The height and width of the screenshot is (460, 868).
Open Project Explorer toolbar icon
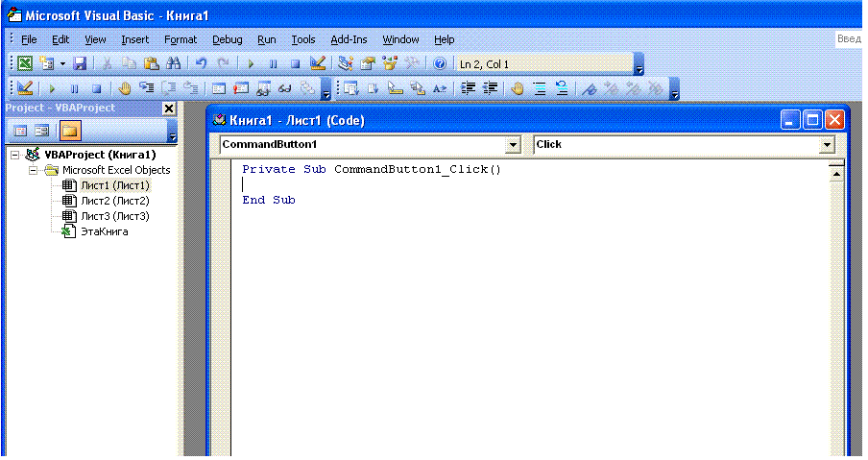(346, 63)
